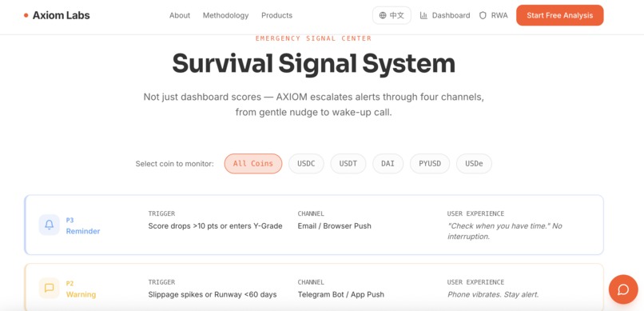Switch language to 中文
The image size is (644, 311).
[x=392, y=16]
